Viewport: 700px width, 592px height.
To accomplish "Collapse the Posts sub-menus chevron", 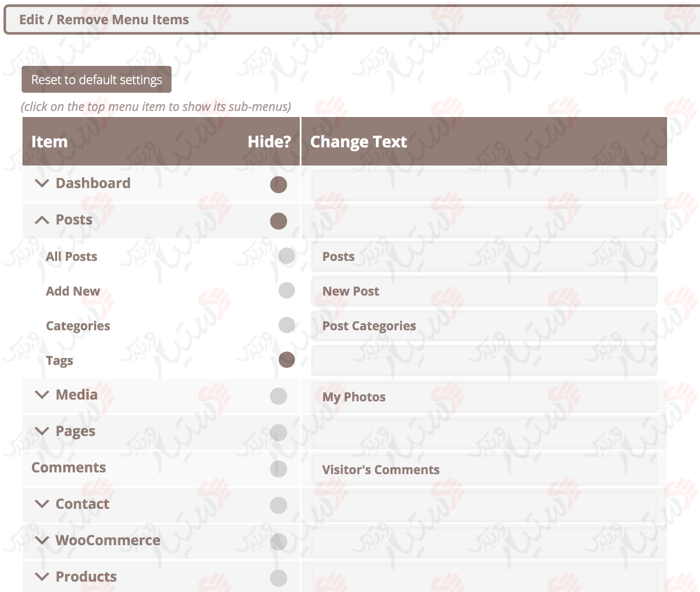I will tap(42, 220).
